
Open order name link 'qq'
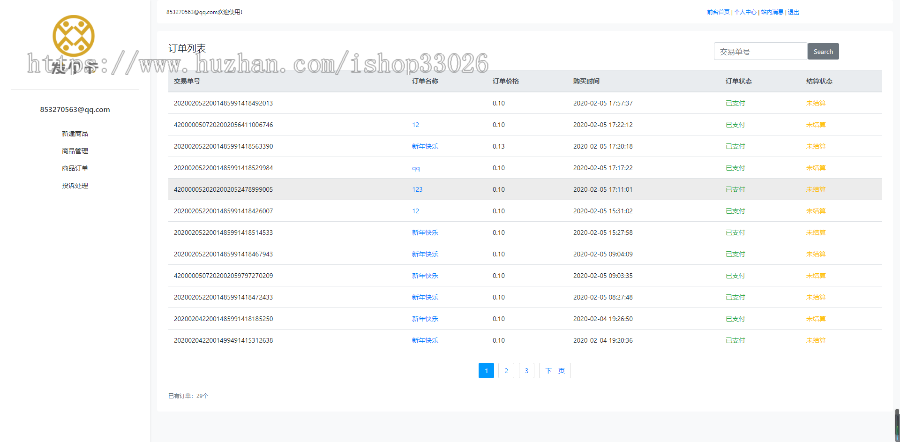pyautogui.click(x=416, y=167)
